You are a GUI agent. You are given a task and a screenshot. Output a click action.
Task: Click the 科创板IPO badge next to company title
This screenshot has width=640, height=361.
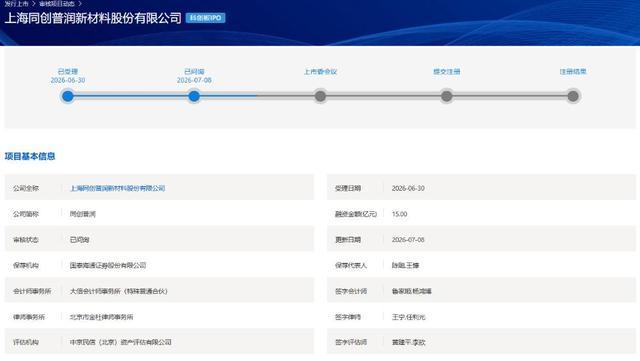click(205, 18)
